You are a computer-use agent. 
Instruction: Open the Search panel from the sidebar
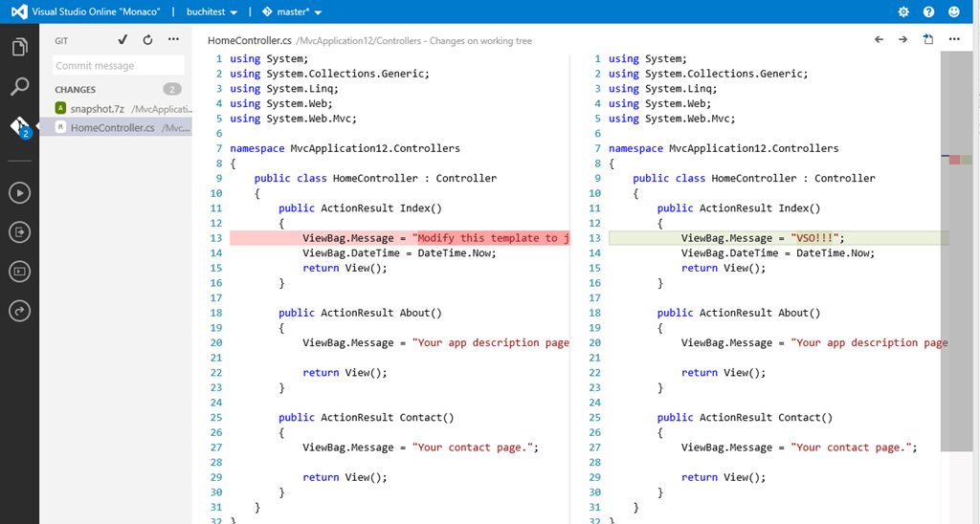[19, 87]
